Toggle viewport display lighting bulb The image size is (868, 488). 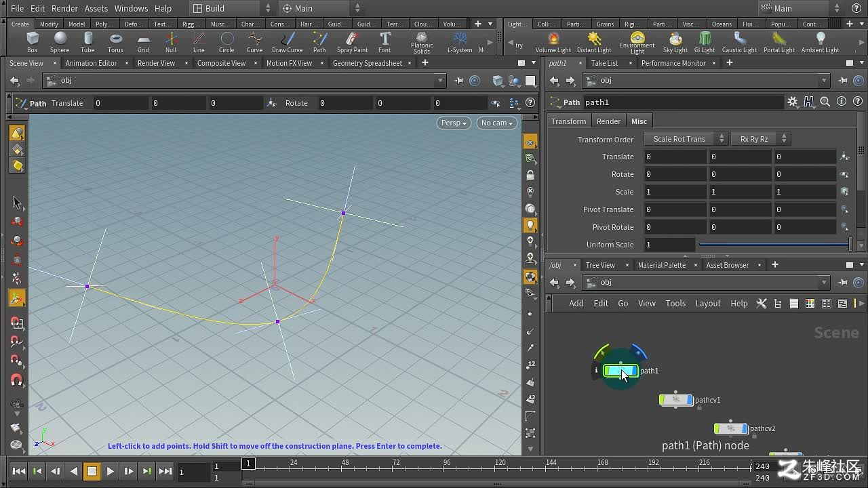530,224
